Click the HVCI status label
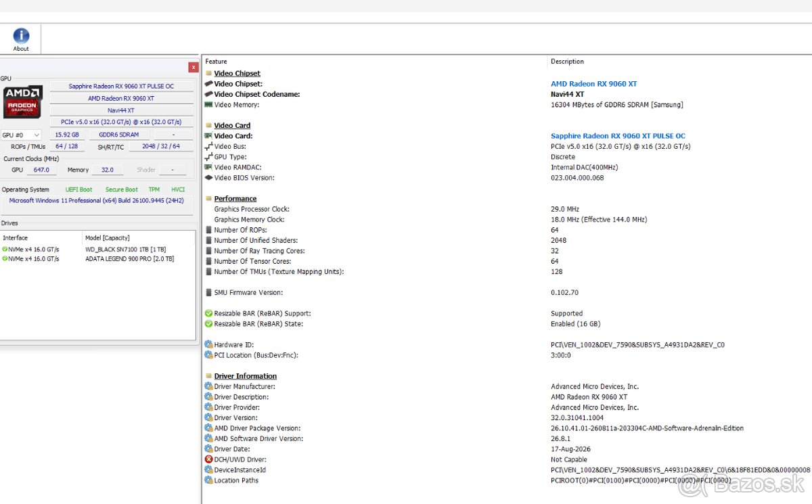 click(178, 189)
